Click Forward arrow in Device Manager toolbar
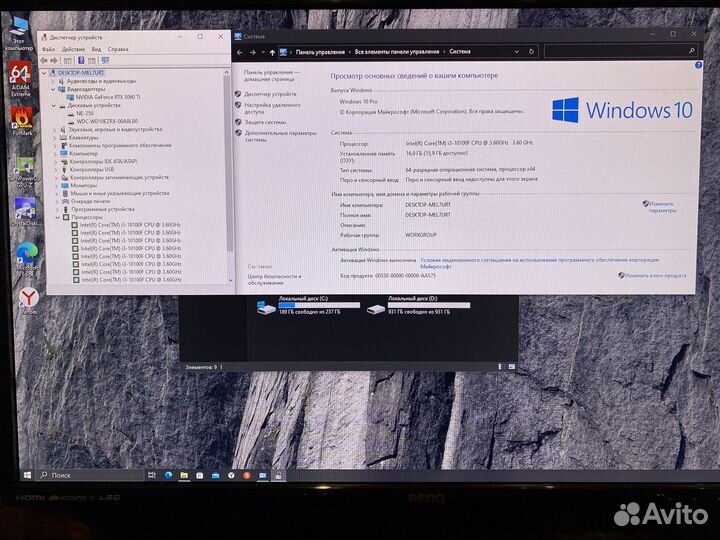 [x=54, y=61]
